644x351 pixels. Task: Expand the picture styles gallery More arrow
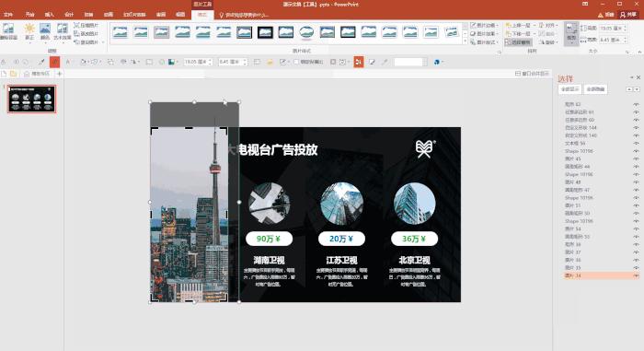tap(465, 41)
